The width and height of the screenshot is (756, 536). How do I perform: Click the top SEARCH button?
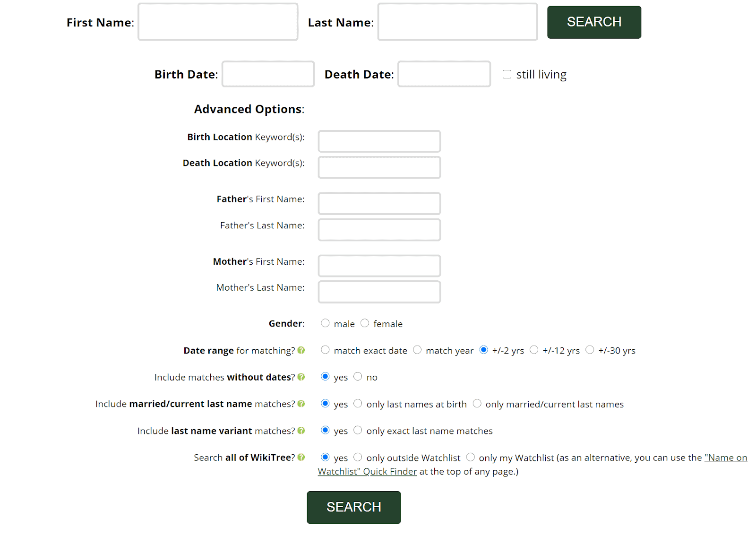tap(593, 22)
